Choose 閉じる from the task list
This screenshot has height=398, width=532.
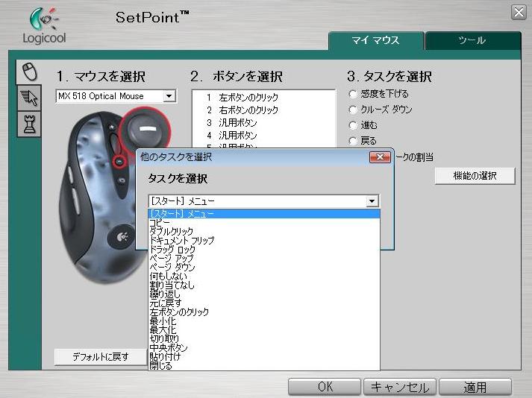pyautogui.click(x=264, y=365)
